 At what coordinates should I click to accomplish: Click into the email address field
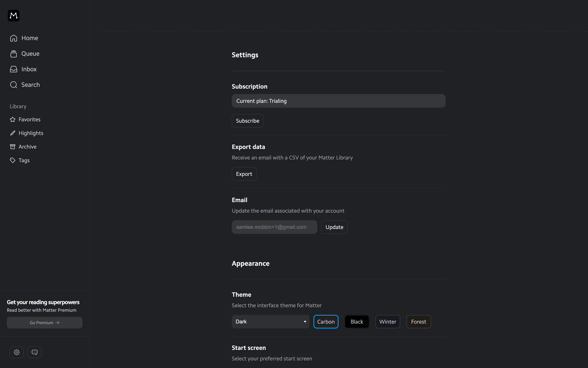click(274, 227)
